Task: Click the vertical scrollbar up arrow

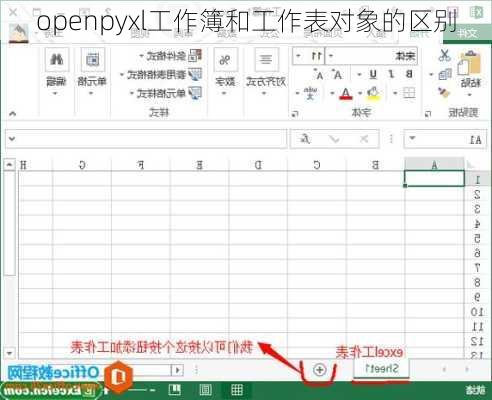Action: click(x=9, y=164)
